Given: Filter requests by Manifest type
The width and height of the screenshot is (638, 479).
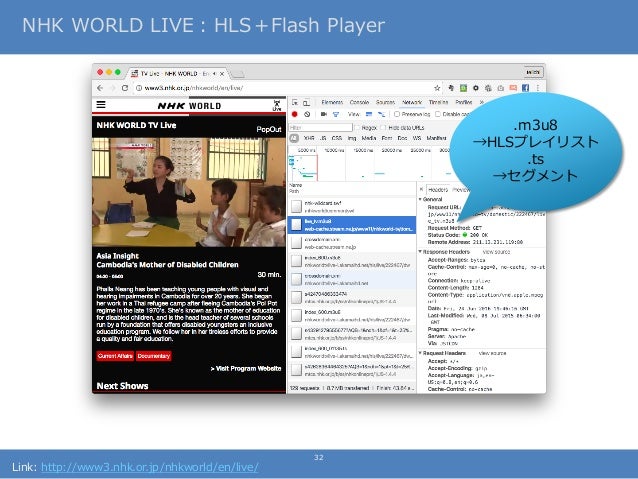Looking at the screenshot, I should point(436,138).
